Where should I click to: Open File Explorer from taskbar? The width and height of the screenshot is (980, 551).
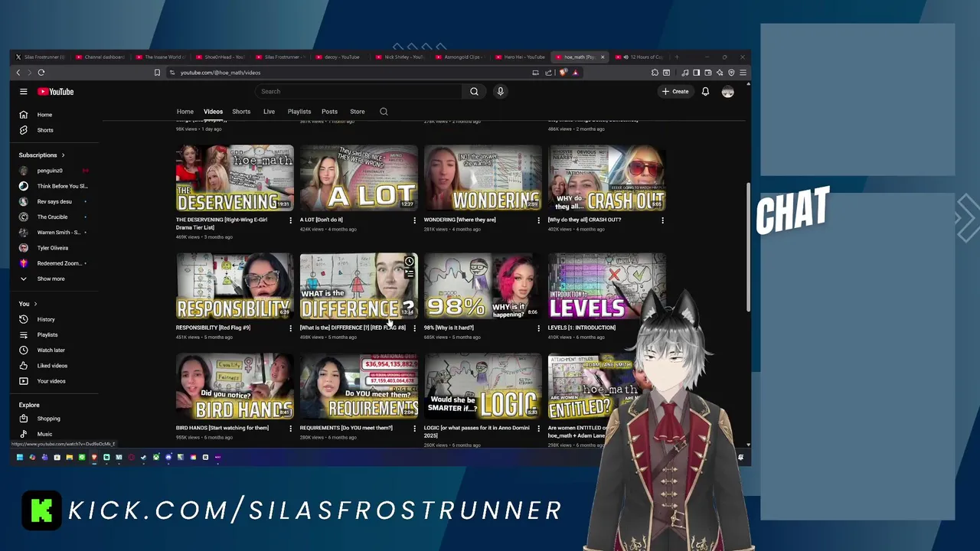[70, 458]
